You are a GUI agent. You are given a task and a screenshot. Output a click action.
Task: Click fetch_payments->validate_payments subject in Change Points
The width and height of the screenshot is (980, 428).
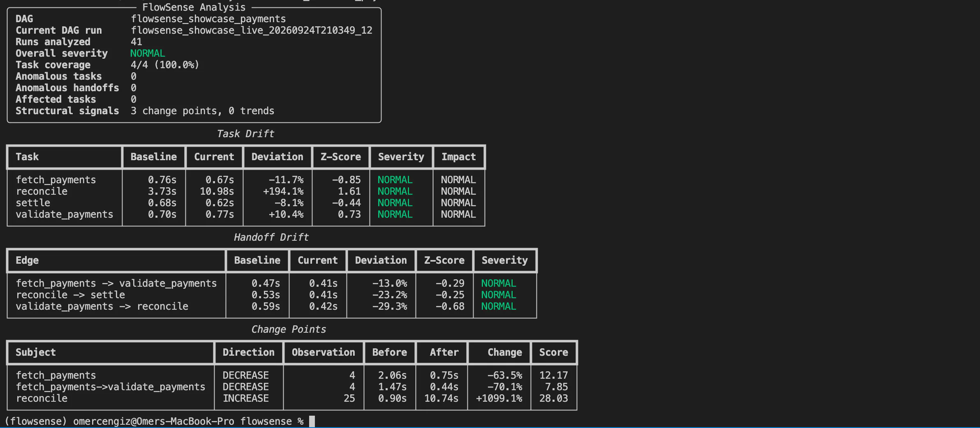point(110,387)
